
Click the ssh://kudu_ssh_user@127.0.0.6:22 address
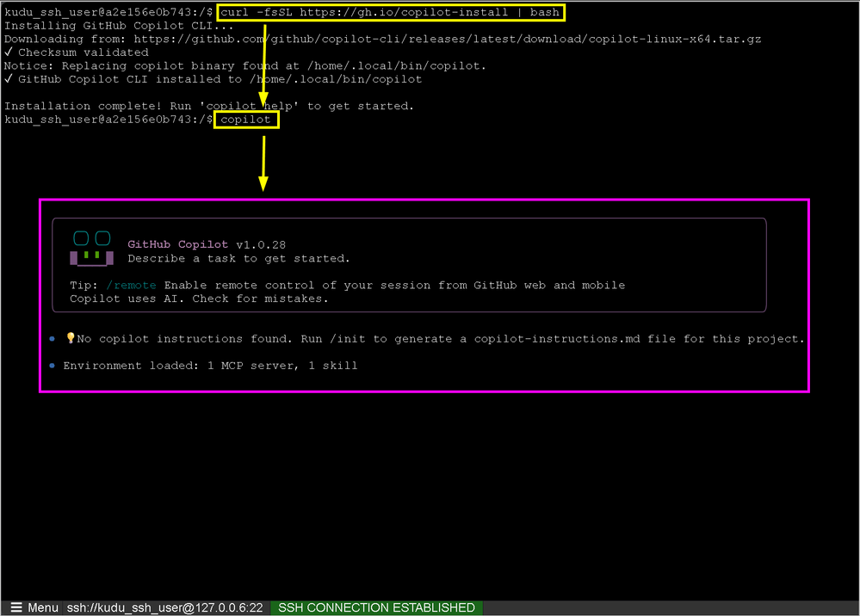[x=165, y=607]
